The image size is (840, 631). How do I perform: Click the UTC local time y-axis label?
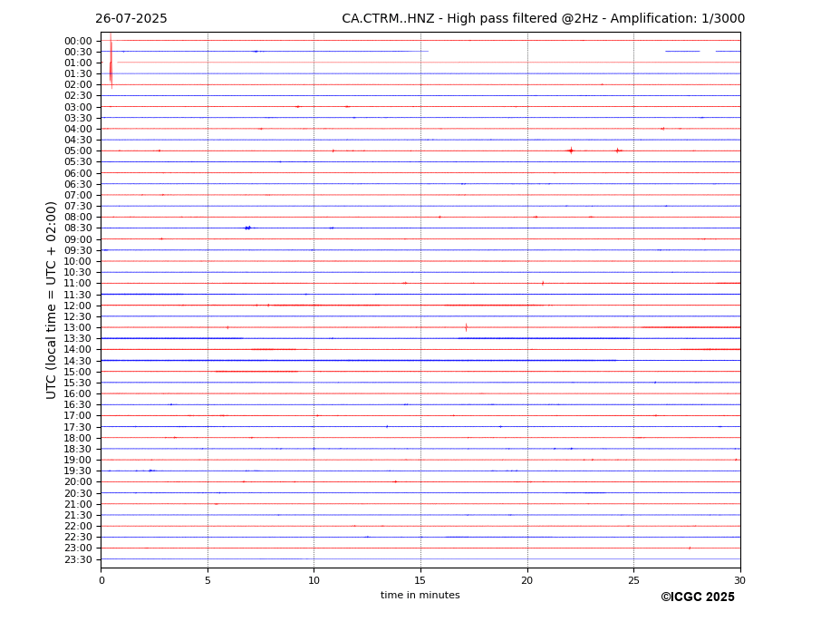(x=51, y=300)
